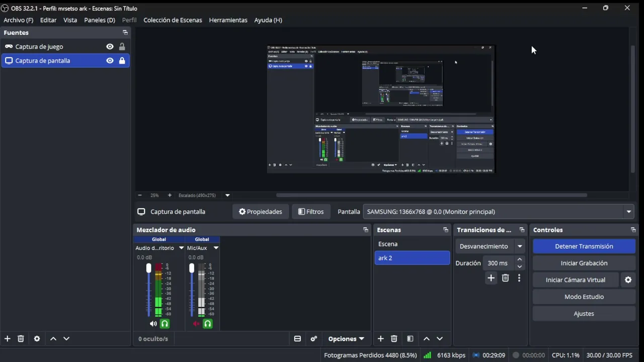Toggle audio mixer layout icon
This screenshot has width=644, height=362.
[297, 339]
